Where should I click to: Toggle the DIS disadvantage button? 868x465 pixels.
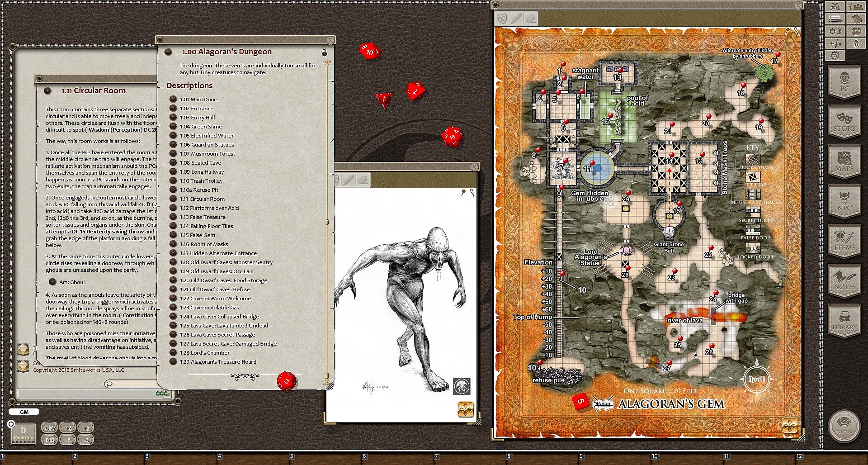point(50,439)
